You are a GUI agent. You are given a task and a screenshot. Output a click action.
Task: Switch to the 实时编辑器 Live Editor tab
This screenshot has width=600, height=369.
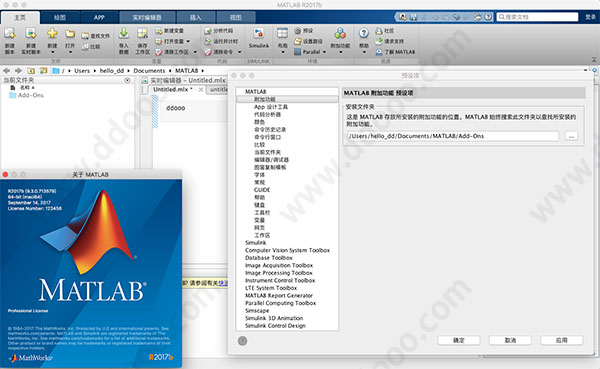click(x=147, y=18)
